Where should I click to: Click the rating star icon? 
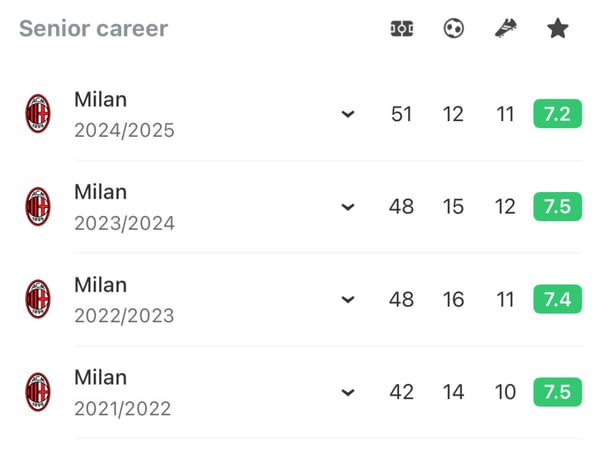pos(558,29)
